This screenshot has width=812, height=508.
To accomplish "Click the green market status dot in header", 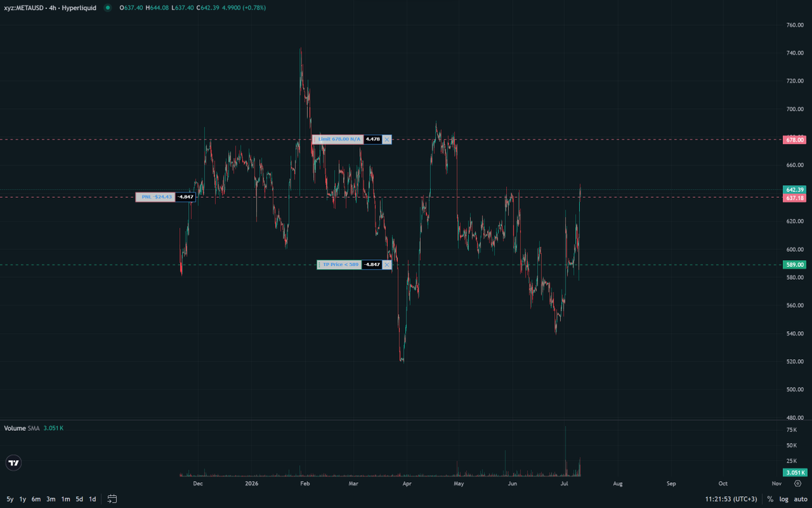I will (108, 8).
